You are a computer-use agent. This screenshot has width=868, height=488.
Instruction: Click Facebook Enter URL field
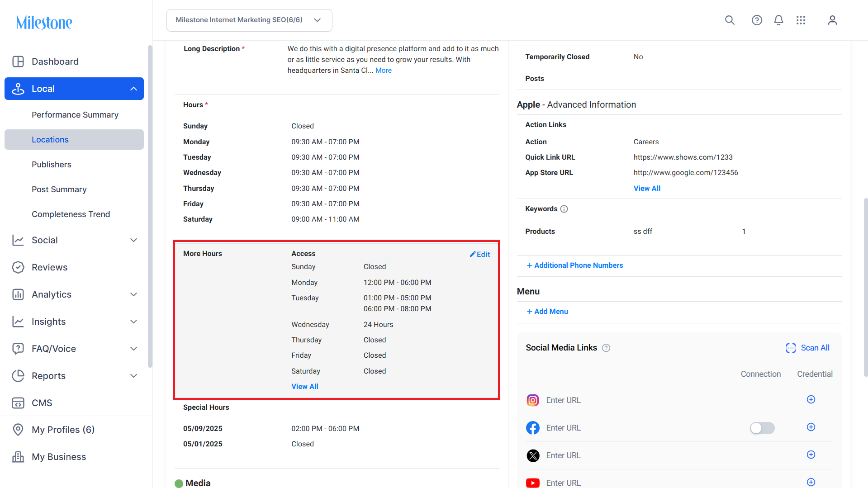coord(563,428)
